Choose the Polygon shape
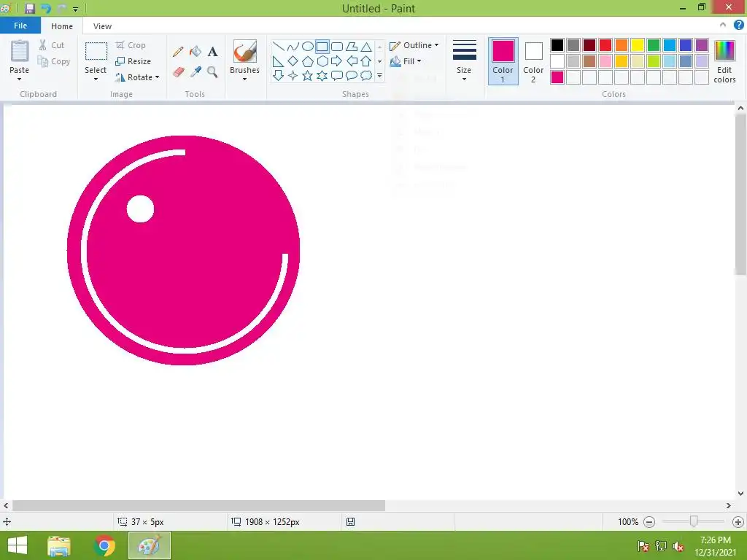 pyautogui.click(x=352, y=47)
